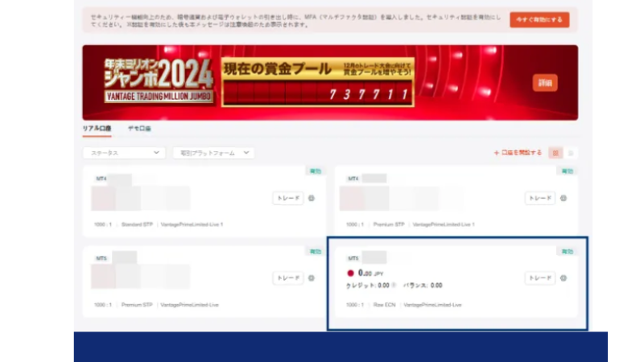Open settings gear on Standard STP account
Viewport: 644px width, 362px height.
312,198
